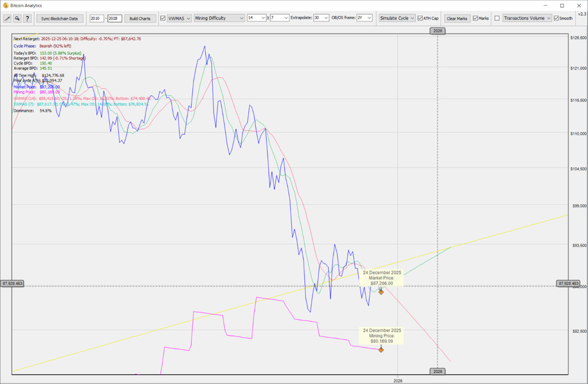Close the Bitcoin Analytics window

[x=579, y=6]
